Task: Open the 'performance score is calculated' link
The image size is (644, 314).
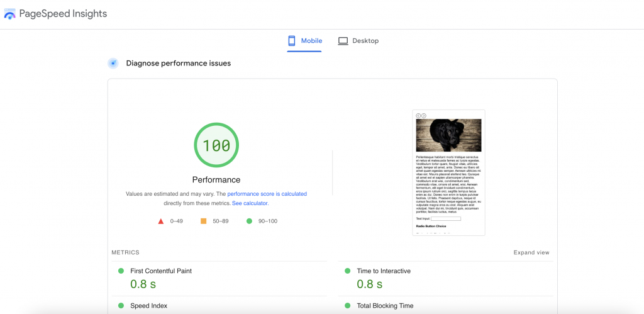Action: point(267,194)
